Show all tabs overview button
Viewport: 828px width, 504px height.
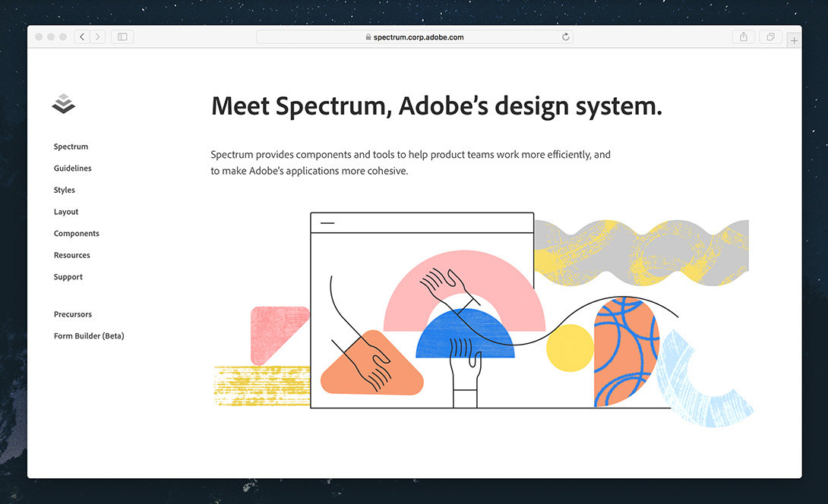[x=770, y=37]
